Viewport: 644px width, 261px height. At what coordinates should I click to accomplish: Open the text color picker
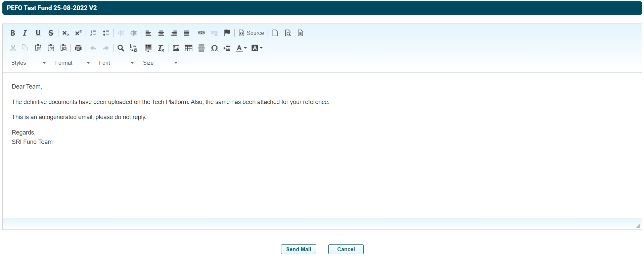pos(241,48)
